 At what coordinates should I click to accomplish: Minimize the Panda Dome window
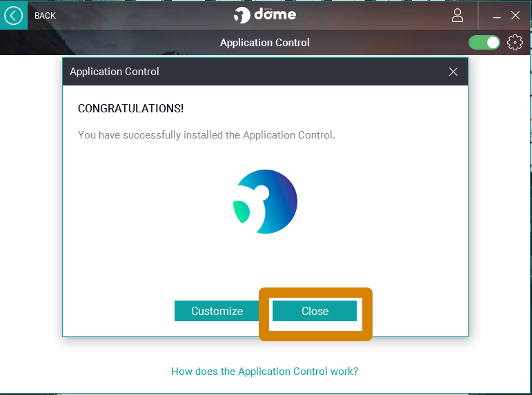[x=497, y=16]
